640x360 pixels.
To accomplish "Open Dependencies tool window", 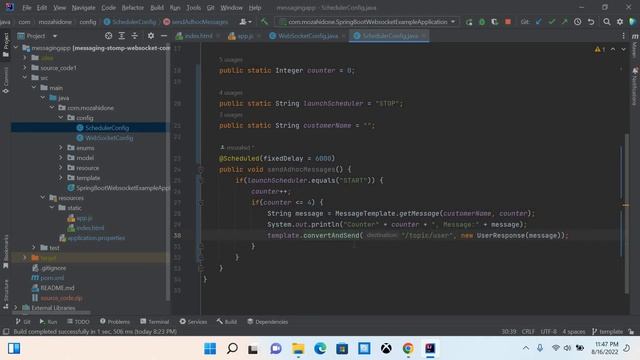I will point(267,322).
